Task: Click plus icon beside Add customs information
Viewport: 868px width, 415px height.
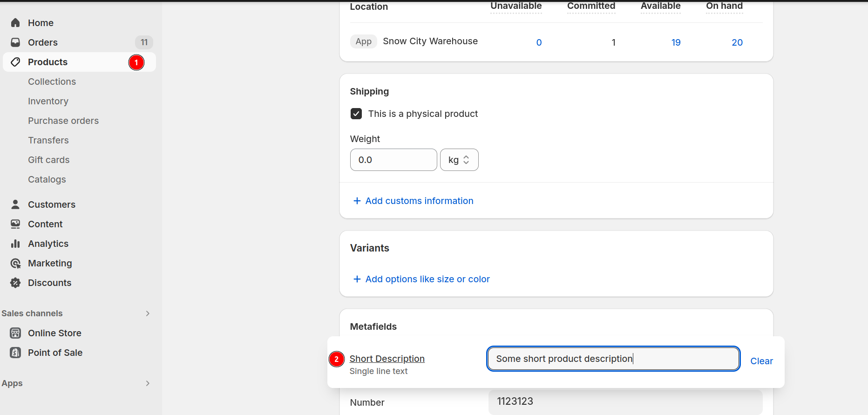Action: [x=357, y=201]
